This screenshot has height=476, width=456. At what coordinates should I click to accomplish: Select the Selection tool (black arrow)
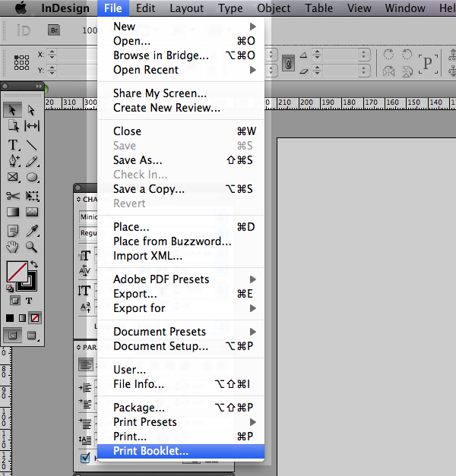12,110
